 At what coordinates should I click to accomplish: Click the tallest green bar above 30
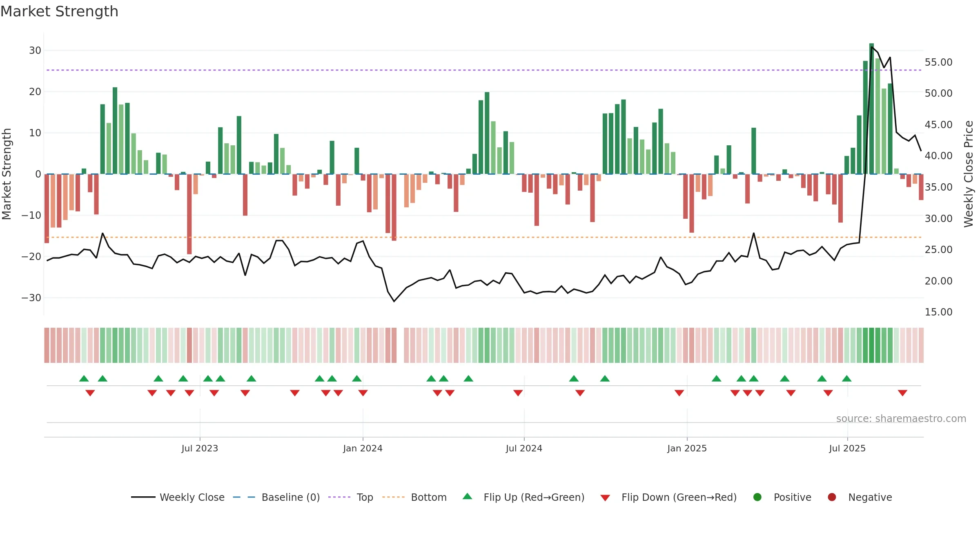pos(871,109)
